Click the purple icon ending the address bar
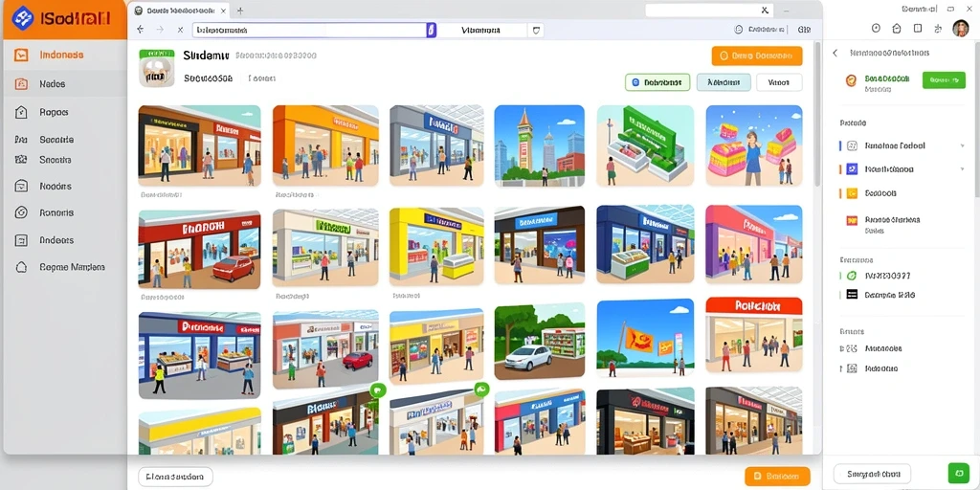Screen dimensions: 980x490 431,30
